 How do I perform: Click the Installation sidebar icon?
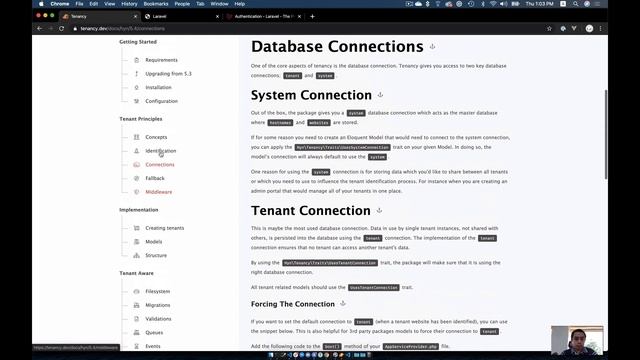pos(136,87)
